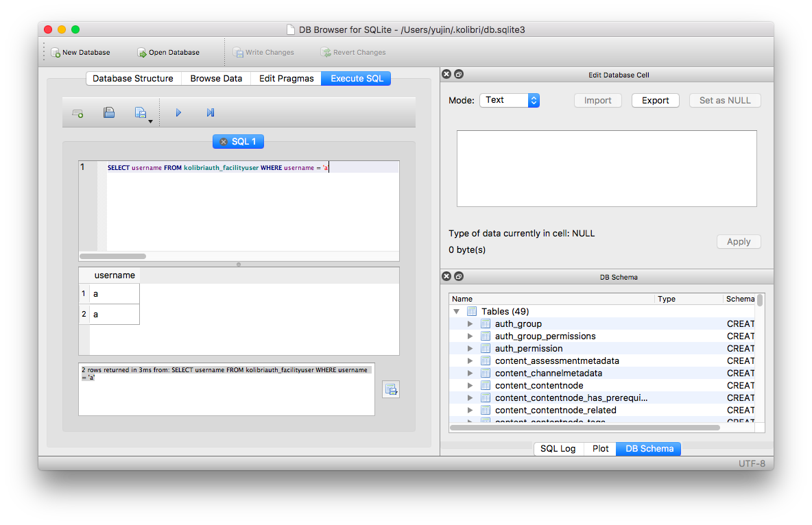Open the Mode dropdown set to Text
The height and width of the screenshot is (525, 812).
pos(510,100)
